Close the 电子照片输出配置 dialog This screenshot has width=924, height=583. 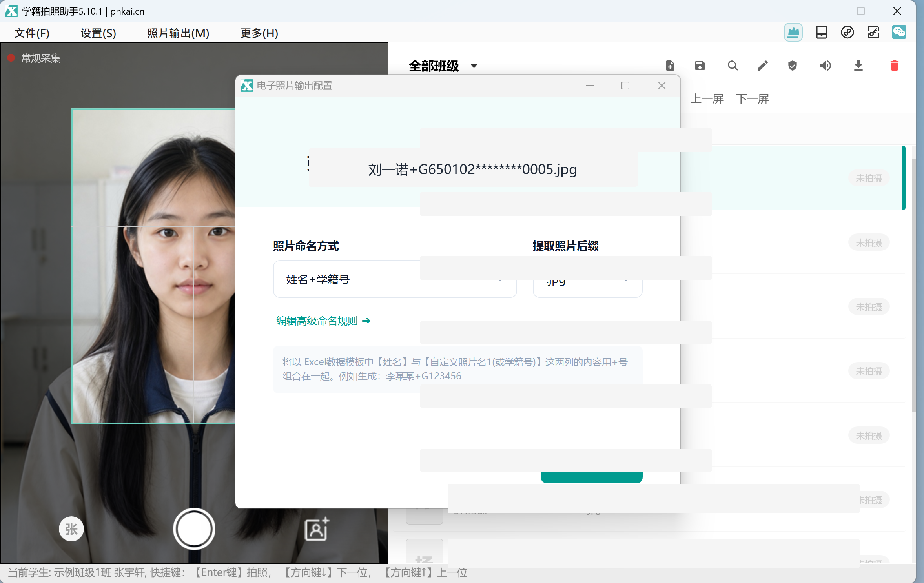662,86
